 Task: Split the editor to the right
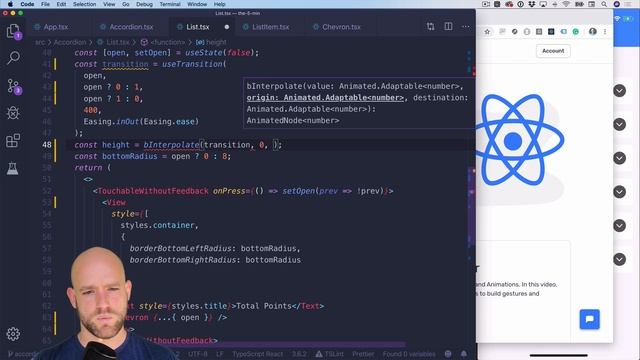click(448, 27)
